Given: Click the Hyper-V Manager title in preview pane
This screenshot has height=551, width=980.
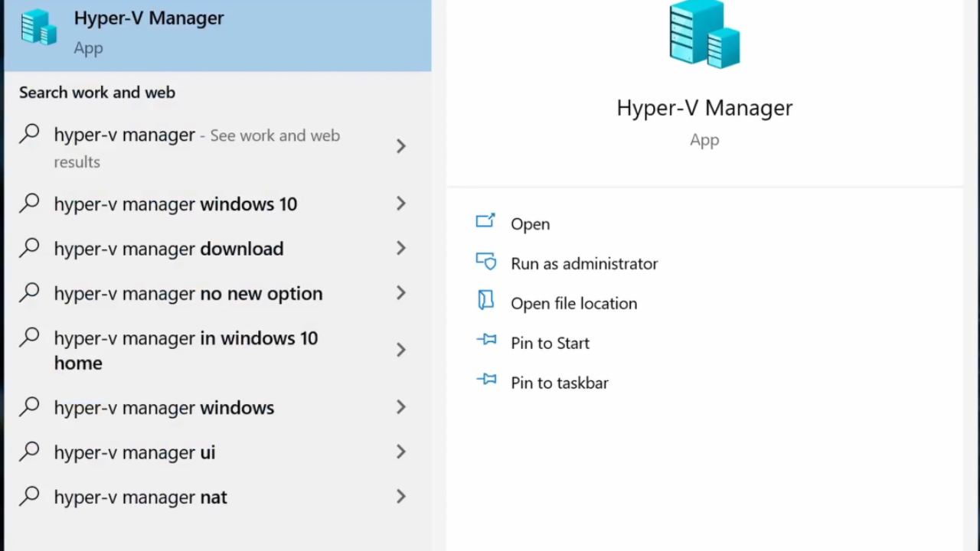Looking at the screenshot, I should [704, 108].
